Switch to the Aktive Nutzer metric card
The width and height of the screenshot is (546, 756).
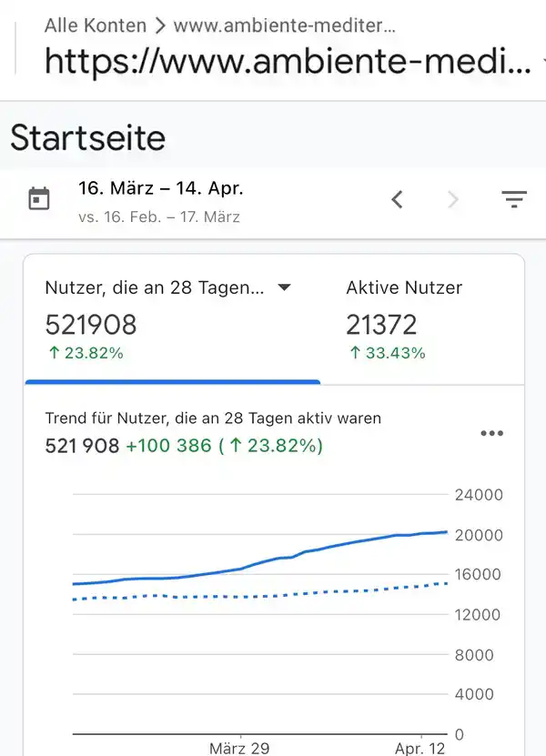[404, 318]
